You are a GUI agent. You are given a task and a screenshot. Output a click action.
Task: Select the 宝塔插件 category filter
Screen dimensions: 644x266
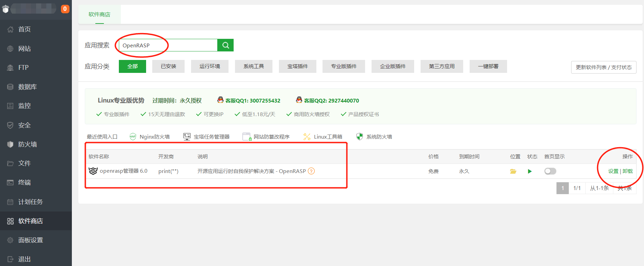pos(298,66)
